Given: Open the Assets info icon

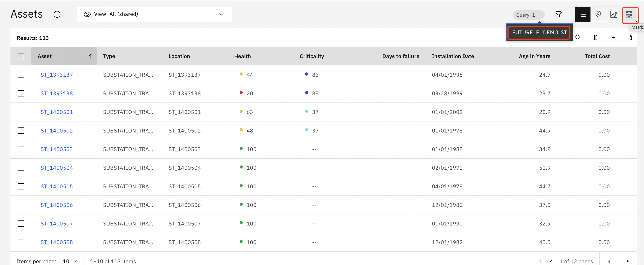Looking at the screenshot, I should 57,15.
